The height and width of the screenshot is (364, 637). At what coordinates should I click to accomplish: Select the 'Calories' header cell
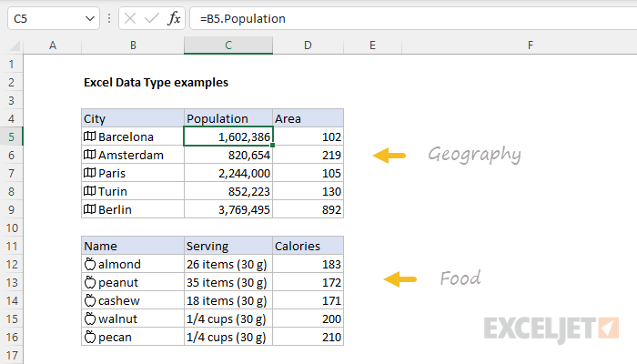tap(308, 247)
